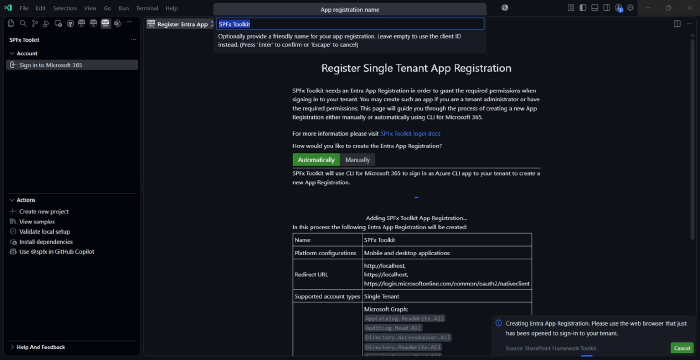Click the 'Platform configurations' table cell
The height and width of the screenshot is (360, 700).
327,253
